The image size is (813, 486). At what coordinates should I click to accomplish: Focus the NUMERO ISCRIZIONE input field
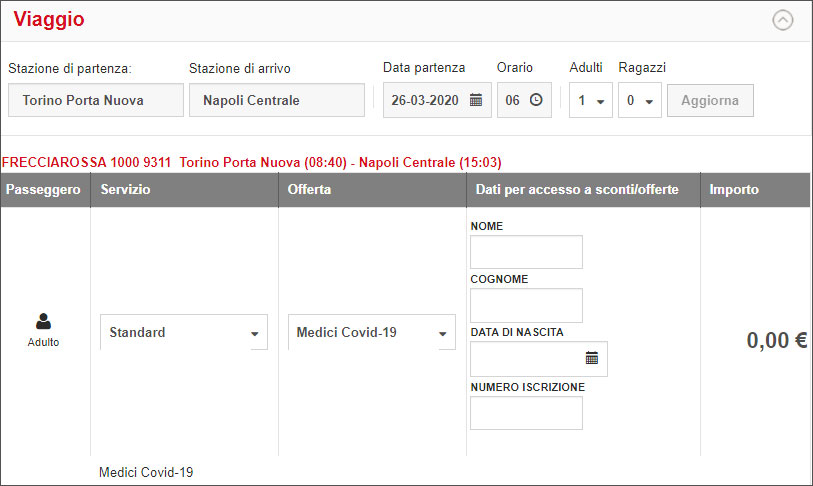click(526, 413)
